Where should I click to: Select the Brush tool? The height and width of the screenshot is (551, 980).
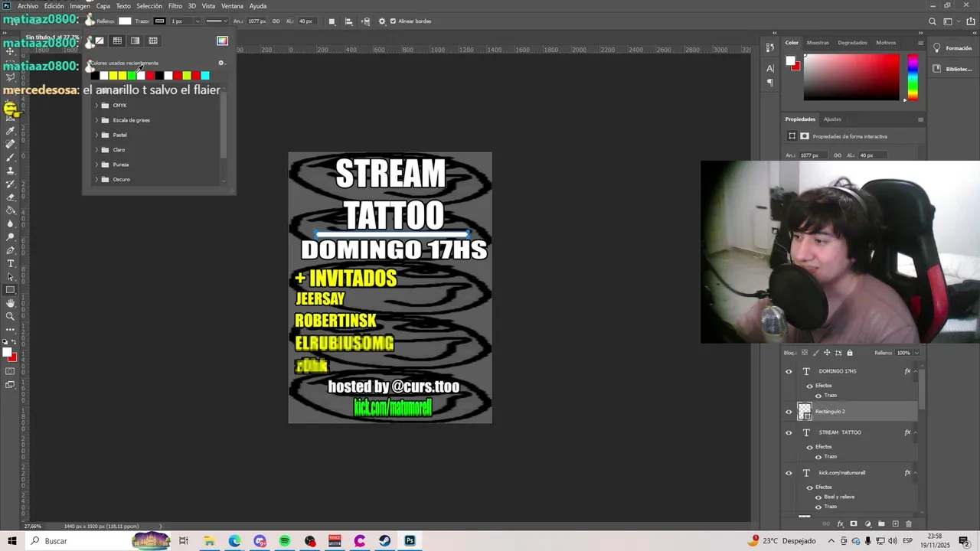click(x=11, y=158)
